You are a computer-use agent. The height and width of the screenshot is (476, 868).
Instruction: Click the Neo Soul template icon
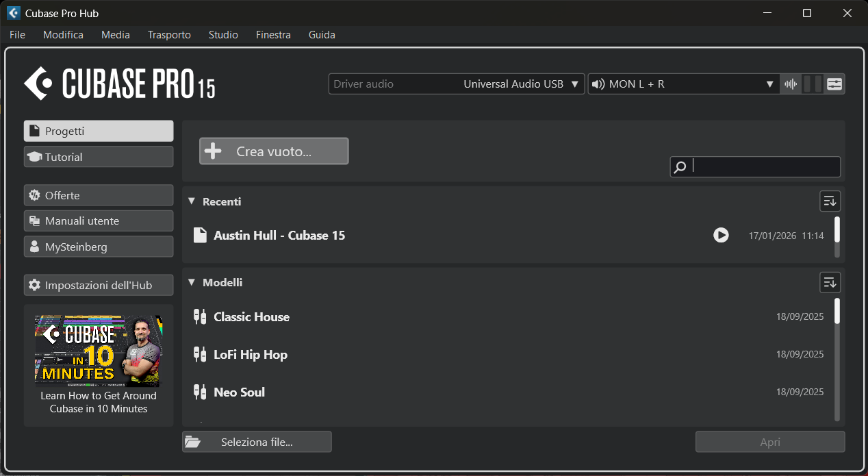point(200,392)
